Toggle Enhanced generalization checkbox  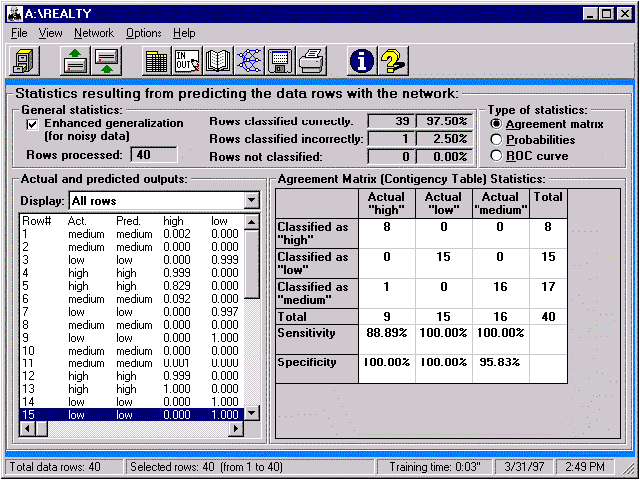point(32,123)
